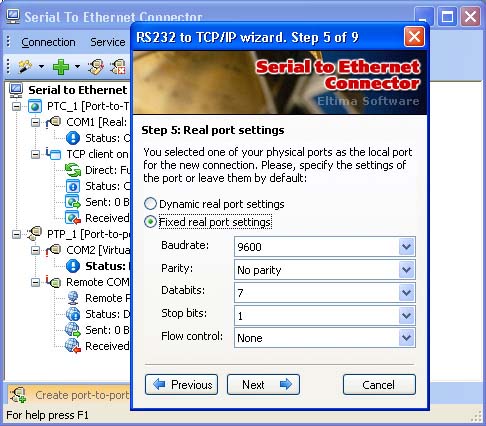
Task: Click Remote COM Status globe icon
Action: tap(73, 314)
